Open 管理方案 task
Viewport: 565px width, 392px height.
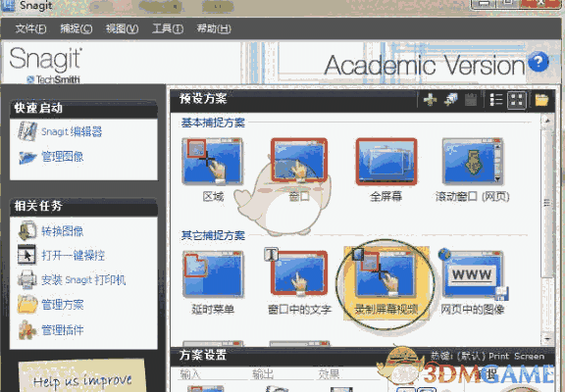click(63, 305)
